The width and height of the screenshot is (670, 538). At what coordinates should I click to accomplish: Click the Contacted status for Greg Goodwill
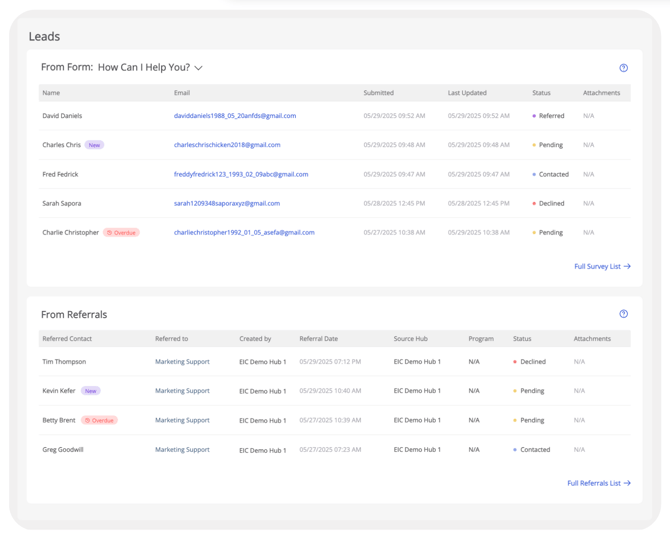532,450
